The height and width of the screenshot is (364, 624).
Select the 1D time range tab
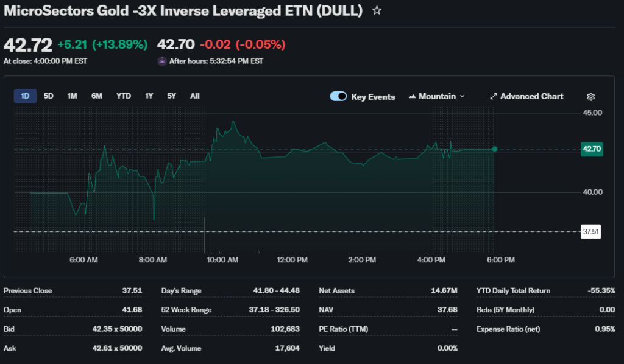[25, 96]
